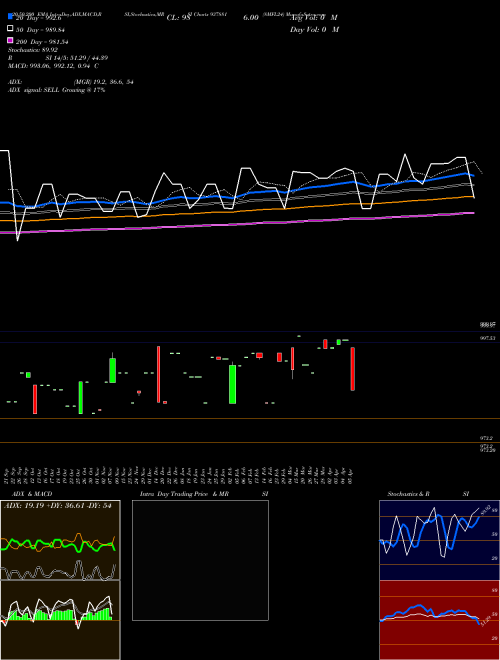The height and width of the screenshot is (660, 500).
Task: Click the 'CL: 98' closing price label
Action: (179, 18)
